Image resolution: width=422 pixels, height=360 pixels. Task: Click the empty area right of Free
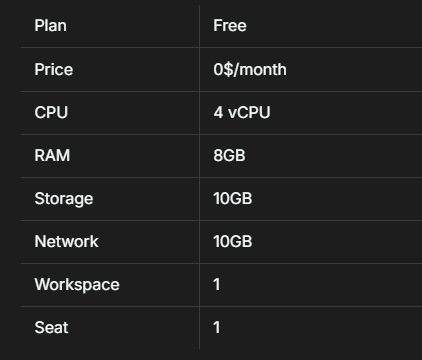(x=333, y=26)
